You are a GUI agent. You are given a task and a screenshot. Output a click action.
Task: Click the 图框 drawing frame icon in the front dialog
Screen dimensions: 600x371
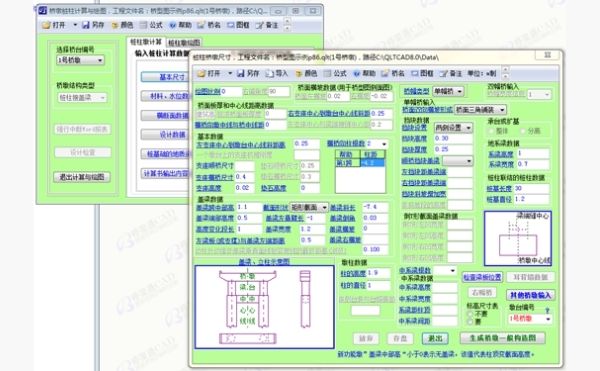click(422, 73)
